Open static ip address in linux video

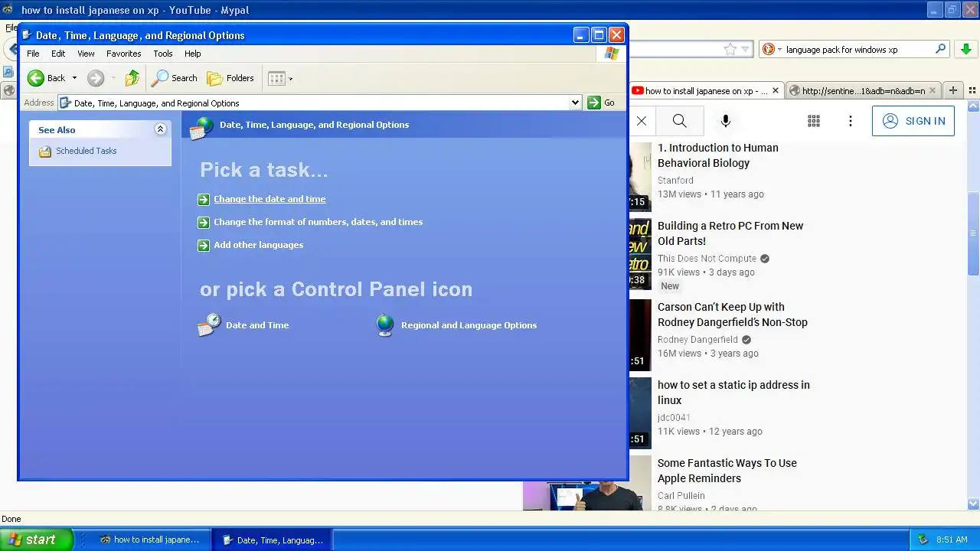733,393
